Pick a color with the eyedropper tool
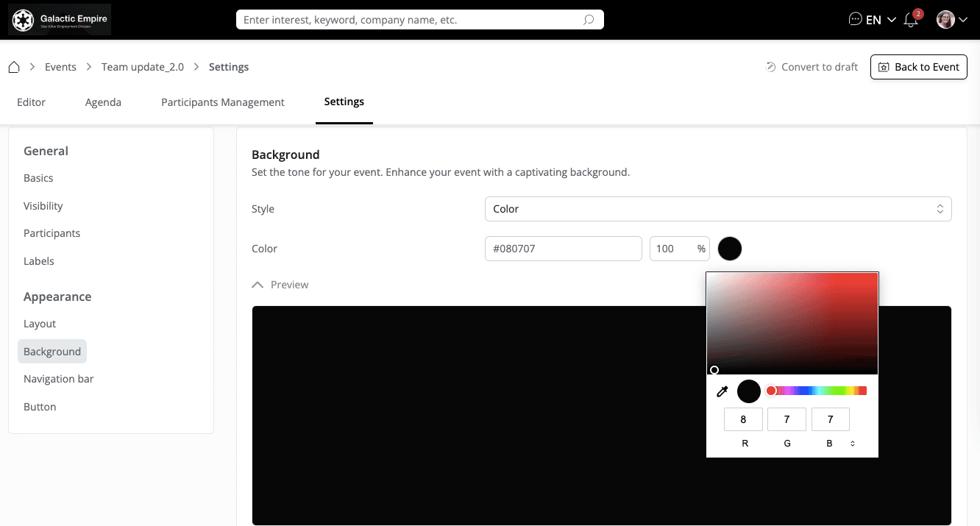 [722, 391]
